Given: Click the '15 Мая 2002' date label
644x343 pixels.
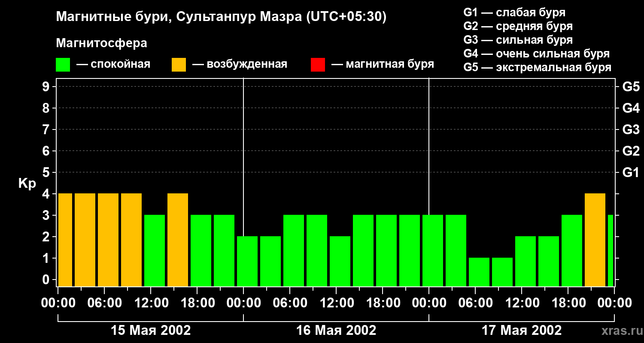Looking at the screenshot, I should point(151,330).
